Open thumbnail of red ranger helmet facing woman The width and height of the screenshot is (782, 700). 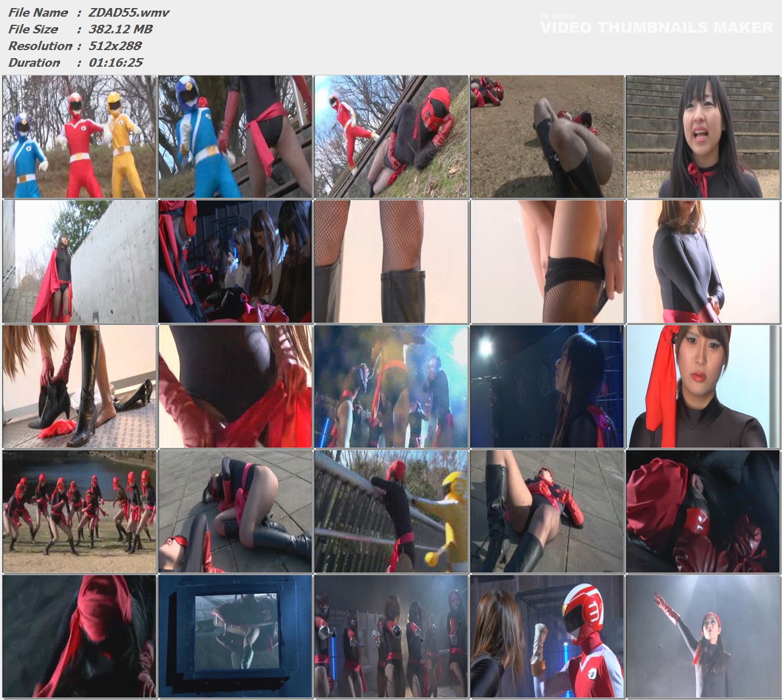click(547, 636)
